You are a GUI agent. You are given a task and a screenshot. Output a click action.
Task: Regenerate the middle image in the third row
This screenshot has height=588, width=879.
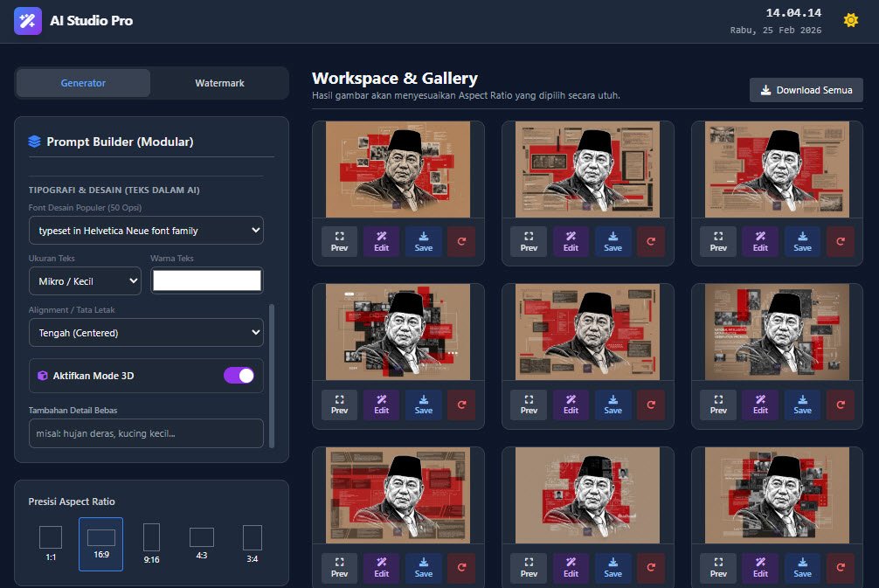[x=651, y=567]
